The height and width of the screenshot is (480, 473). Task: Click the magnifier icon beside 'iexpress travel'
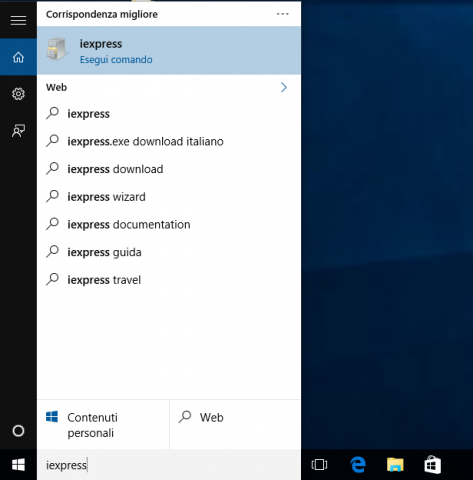[52, 279]
